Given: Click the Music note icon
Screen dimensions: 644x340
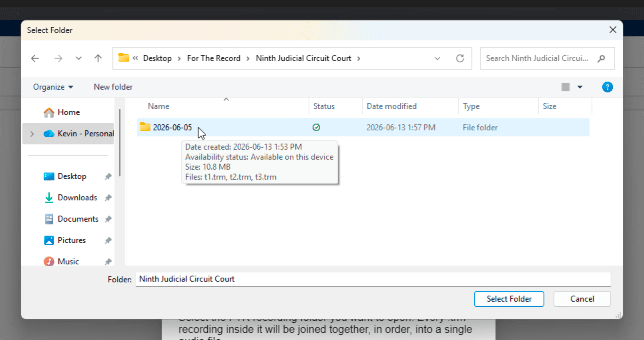Looking at the screenshot, I should [49, 261].
